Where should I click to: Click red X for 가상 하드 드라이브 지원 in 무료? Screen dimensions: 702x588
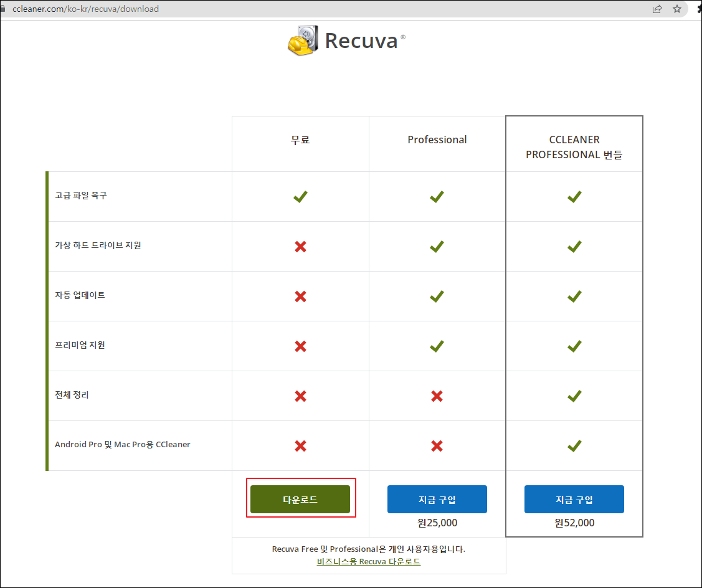(300, 246)
